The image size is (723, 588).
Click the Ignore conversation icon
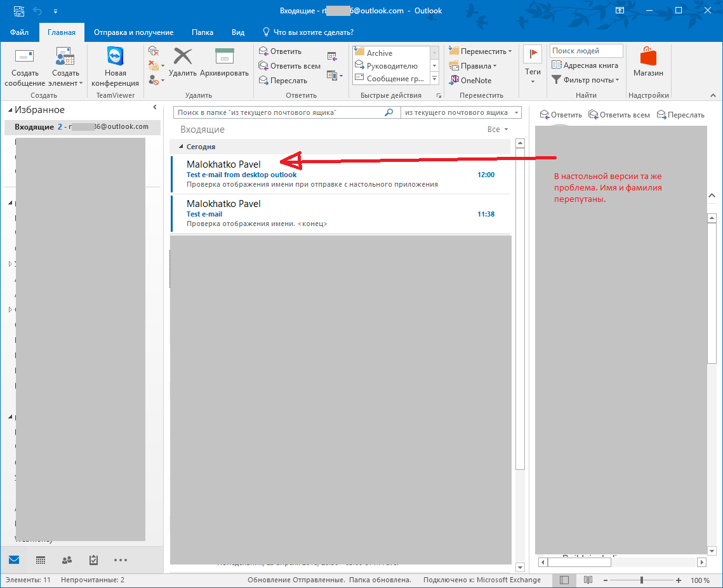154,51
